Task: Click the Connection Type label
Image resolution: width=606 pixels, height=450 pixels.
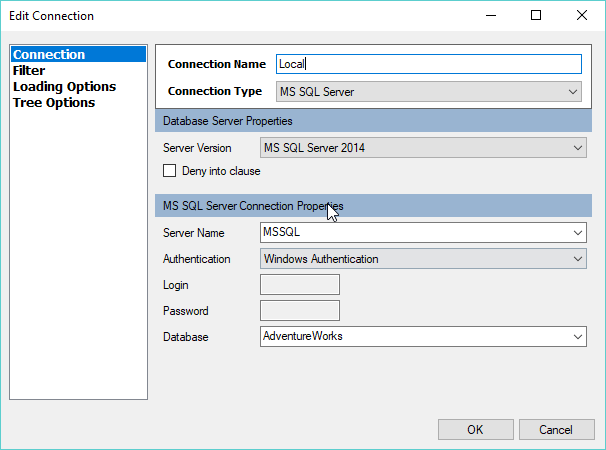Action: point(215,91)
